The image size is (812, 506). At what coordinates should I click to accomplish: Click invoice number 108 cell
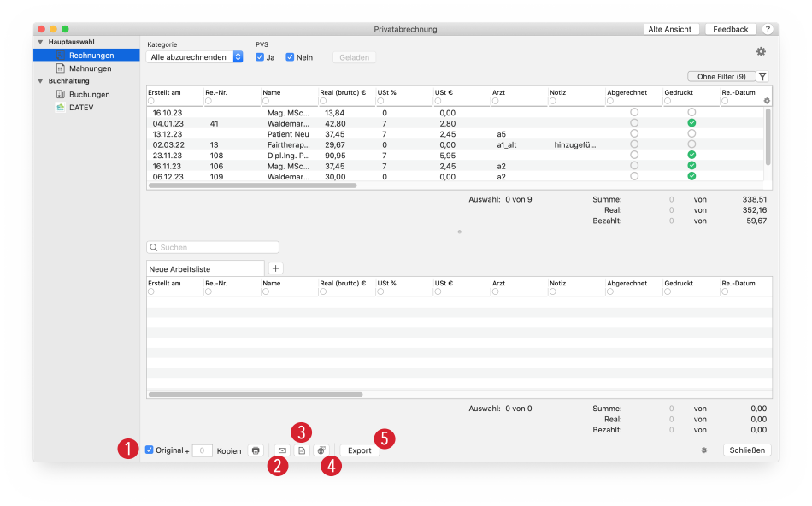[x=216, y=156]
